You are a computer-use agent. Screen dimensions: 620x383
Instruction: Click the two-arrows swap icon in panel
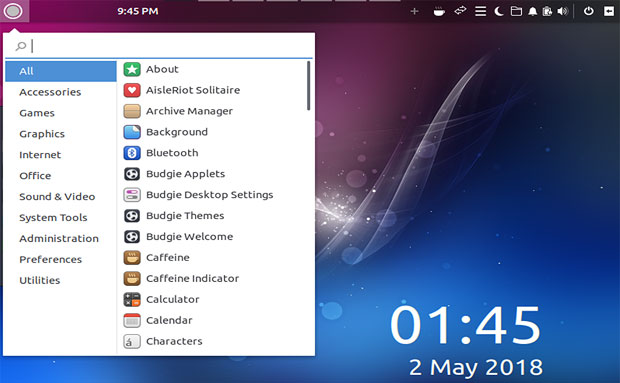pos(460,11)
